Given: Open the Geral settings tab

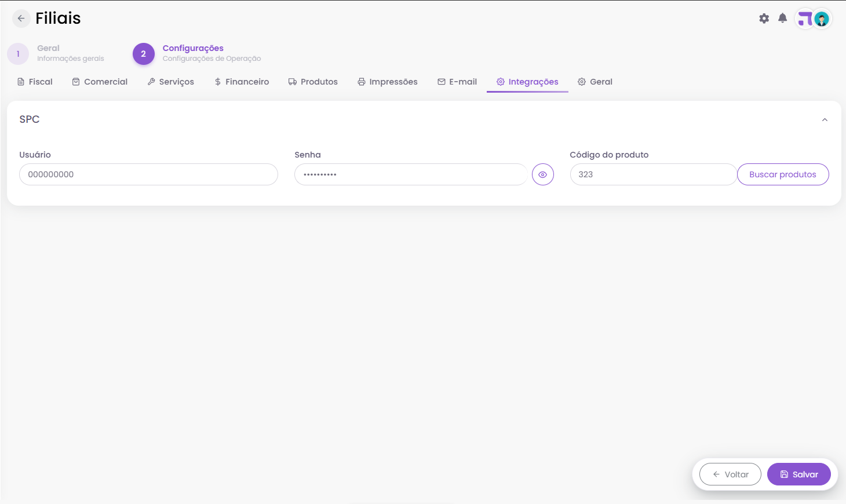Looking at the screenshot, I should pyautogui.click(x=595, y=82).
